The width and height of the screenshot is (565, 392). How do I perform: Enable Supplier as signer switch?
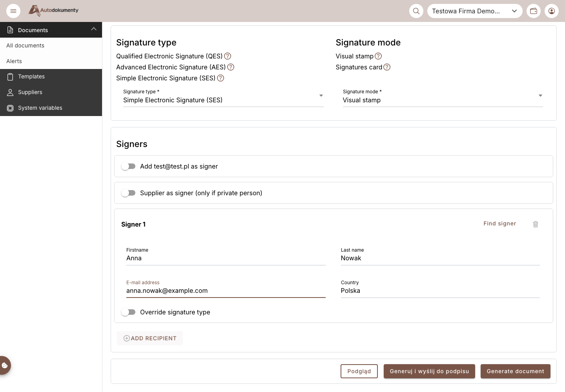click(128, 193)
